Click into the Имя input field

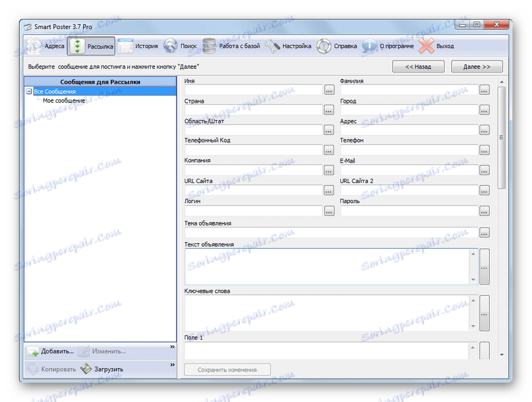click(253, 90)
